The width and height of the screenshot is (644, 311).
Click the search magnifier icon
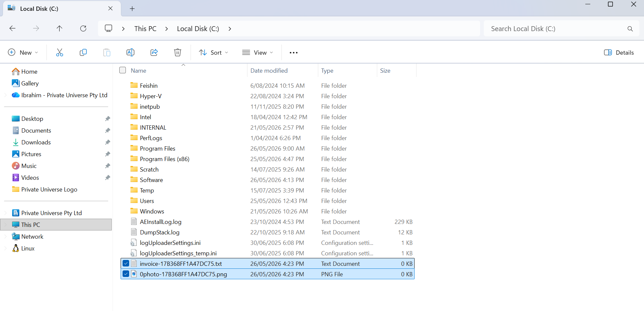[630, 29]
